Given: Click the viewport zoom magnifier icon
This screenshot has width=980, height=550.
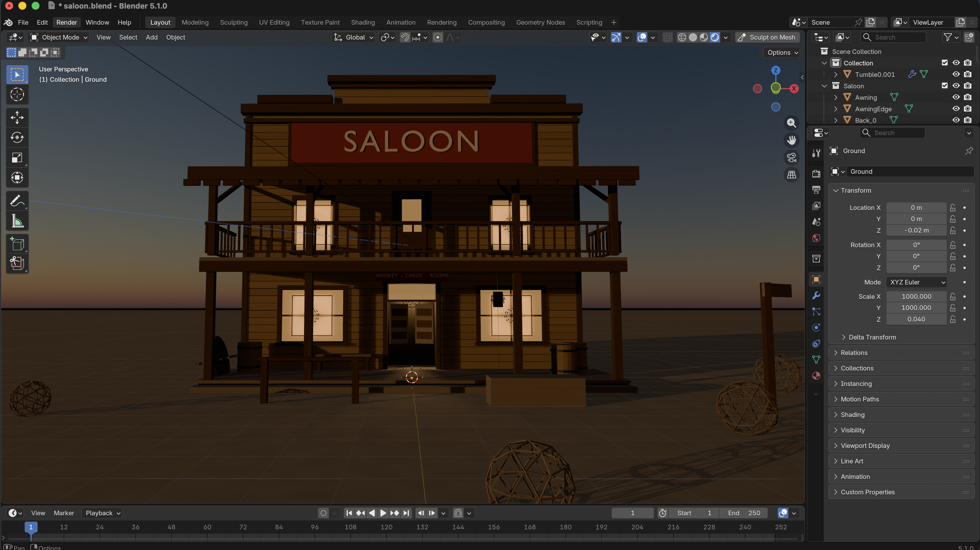Looking at the screenshot, I should (791, 123).
